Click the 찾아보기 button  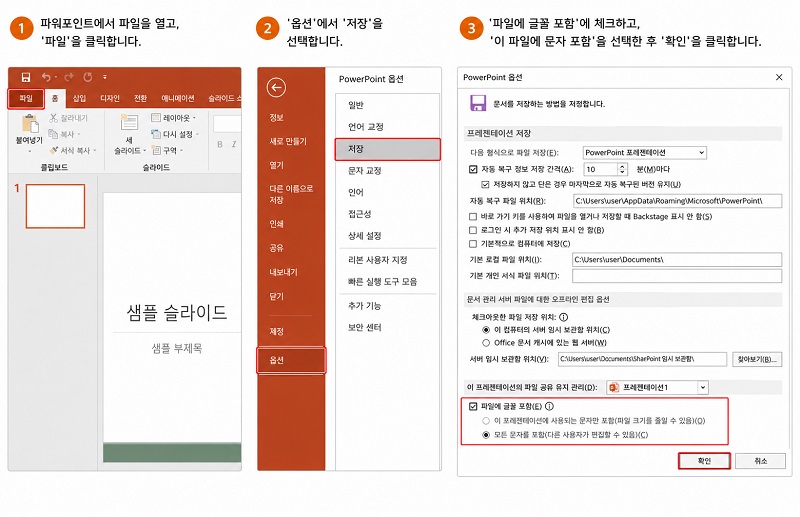click(x=757, y=359)
